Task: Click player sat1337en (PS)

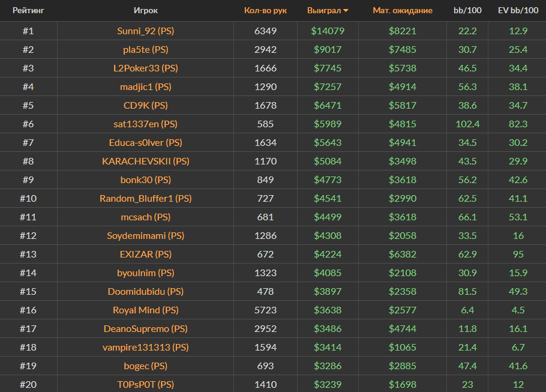Action: (x=146, y=124)
